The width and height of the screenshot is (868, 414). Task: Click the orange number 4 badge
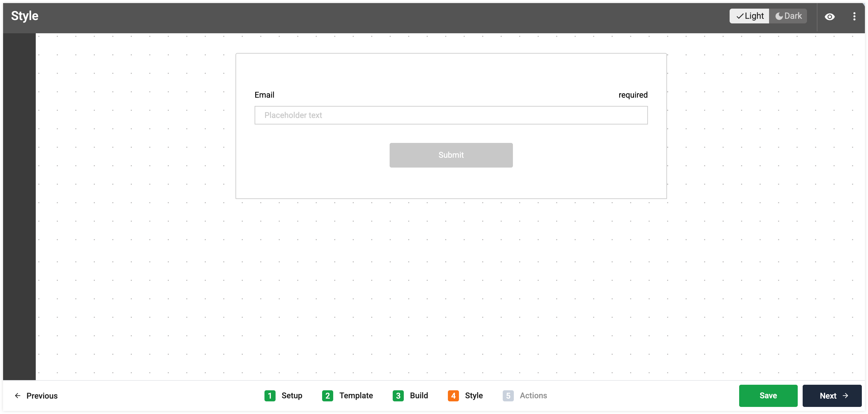click(453, 396)
